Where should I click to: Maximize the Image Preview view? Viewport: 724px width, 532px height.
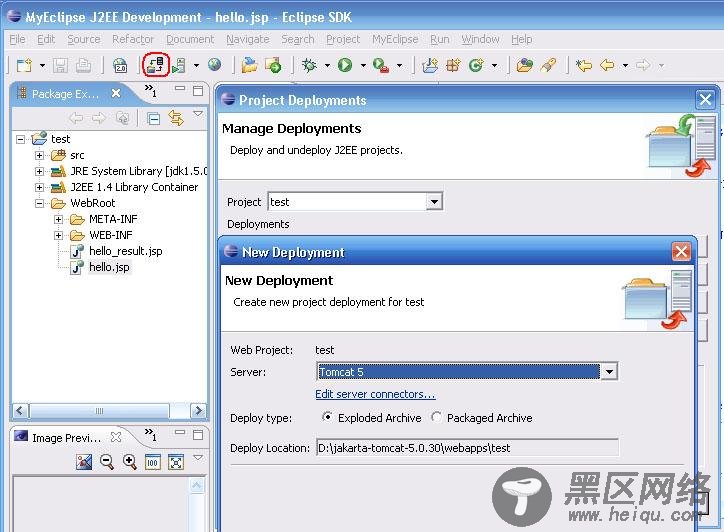coord(198,435)
